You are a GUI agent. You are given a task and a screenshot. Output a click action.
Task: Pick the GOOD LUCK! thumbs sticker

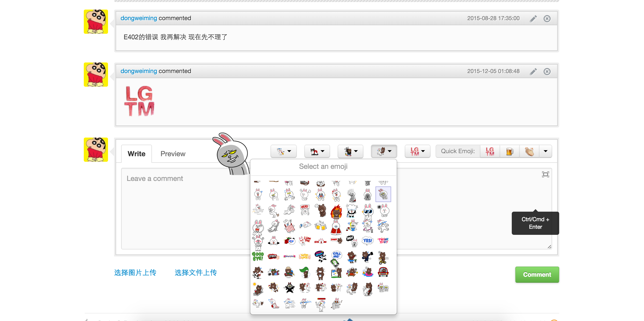point(305,256)
